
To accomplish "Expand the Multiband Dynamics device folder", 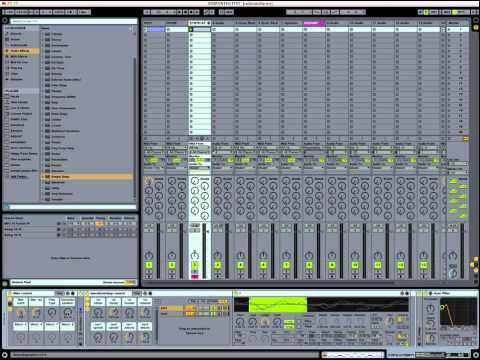I will (43, 131).
